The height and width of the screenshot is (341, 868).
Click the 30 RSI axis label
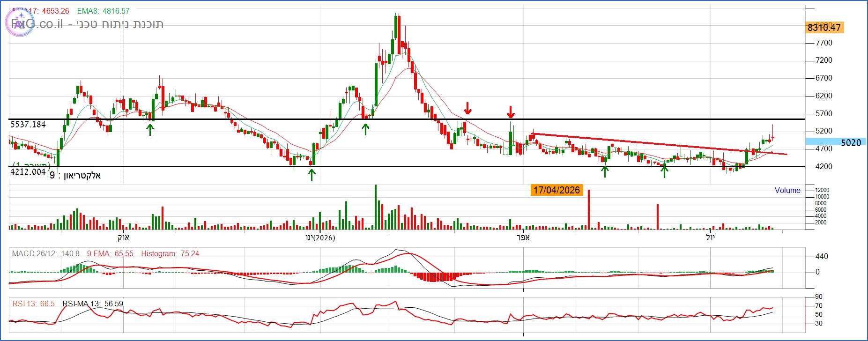click(819, 324)
